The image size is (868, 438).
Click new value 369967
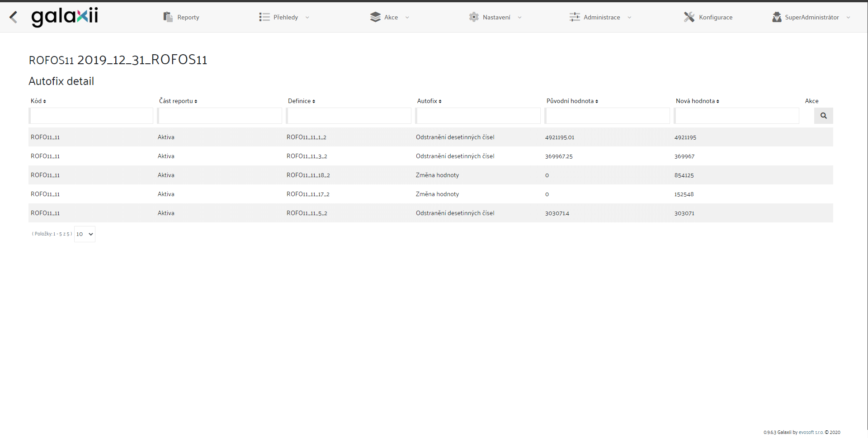pos(684,156)
